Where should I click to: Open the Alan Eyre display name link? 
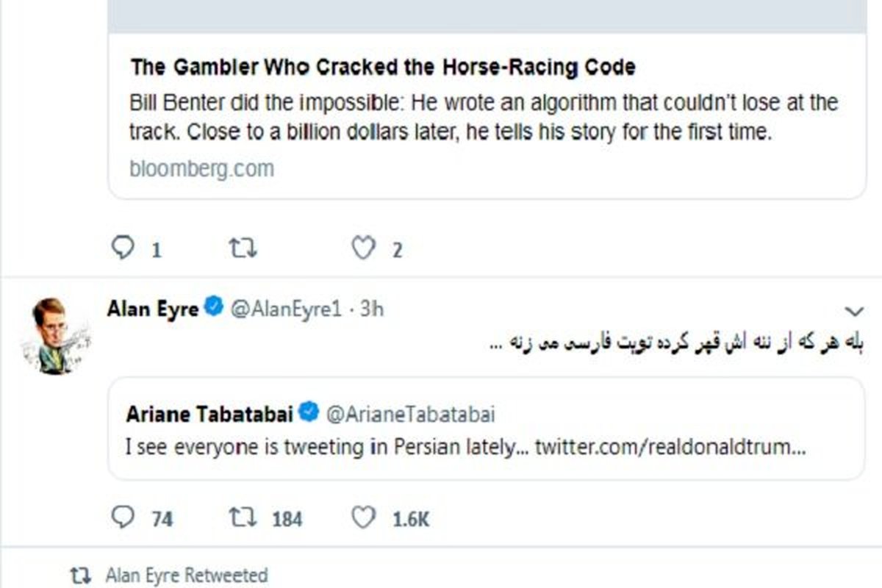tap(152, 309)
